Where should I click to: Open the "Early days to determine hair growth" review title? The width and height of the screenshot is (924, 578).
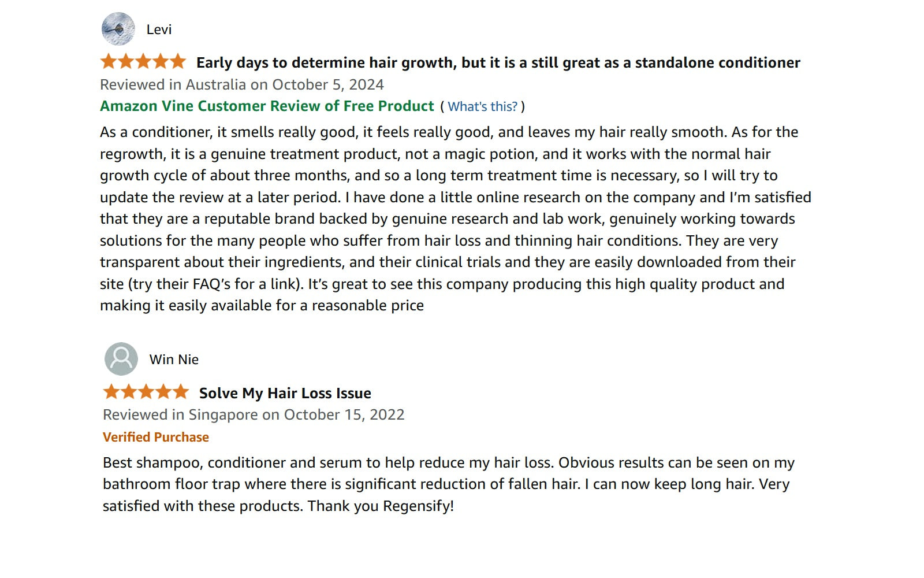click(x=498, y=62)
